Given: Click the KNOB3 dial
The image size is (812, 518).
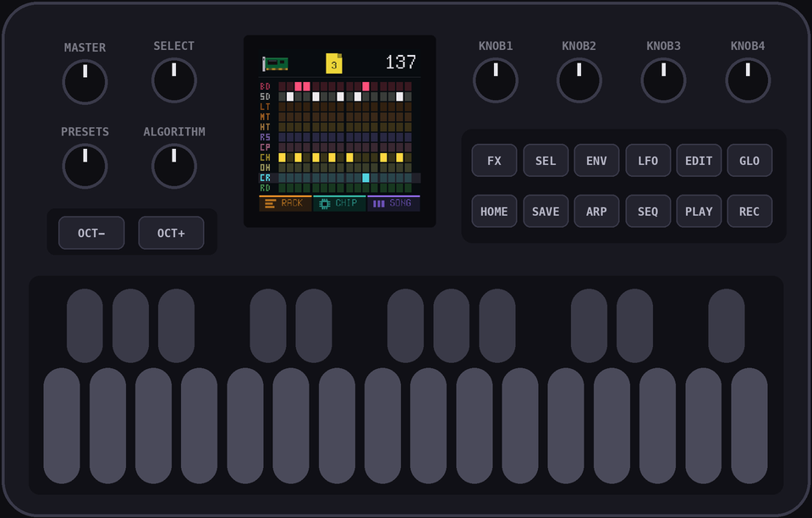Looking at the screenshot, I should (x=663, y=80).
